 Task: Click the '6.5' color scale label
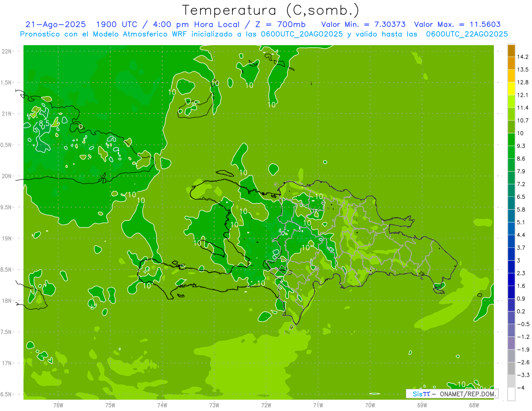point(521,197)
